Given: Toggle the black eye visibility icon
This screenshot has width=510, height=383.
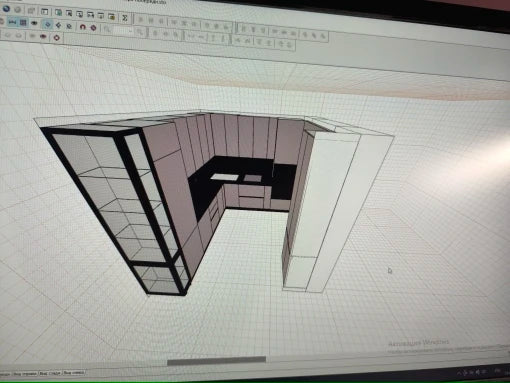Looking at the screenshot, I should pyautogui.click(x=34, y=23).
